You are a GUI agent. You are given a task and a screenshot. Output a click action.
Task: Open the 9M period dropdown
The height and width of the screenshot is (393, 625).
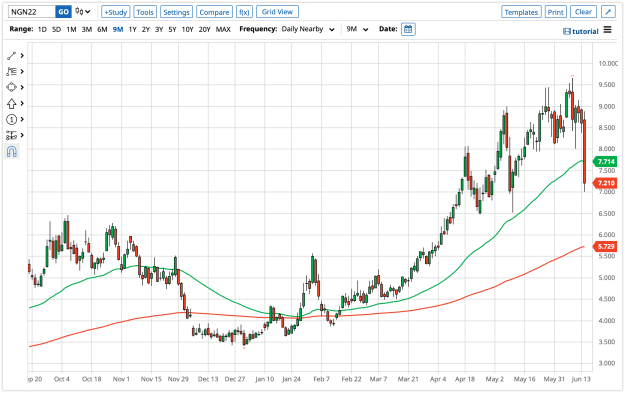tap(357, 29)
